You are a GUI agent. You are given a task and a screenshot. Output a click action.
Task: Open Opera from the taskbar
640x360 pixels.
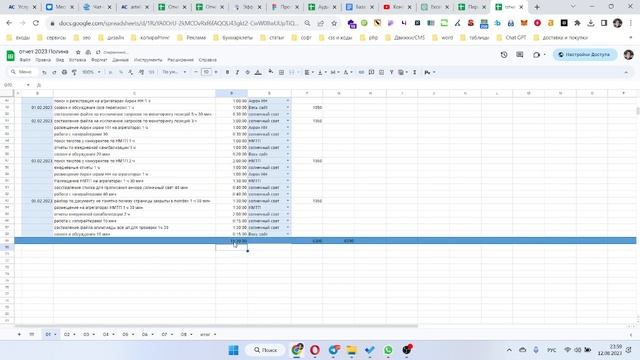[x=315, y=350]
